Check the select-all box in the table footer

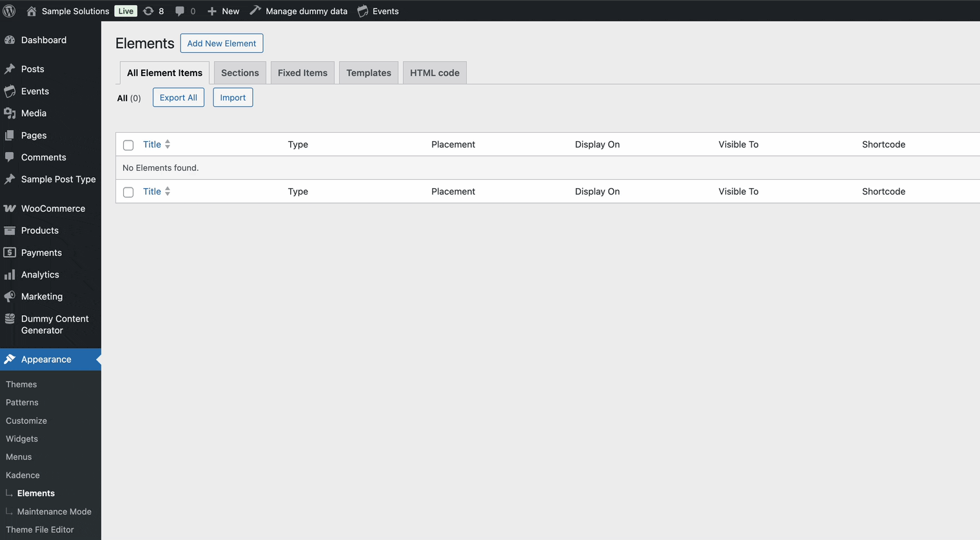click(x=128, y=191)
